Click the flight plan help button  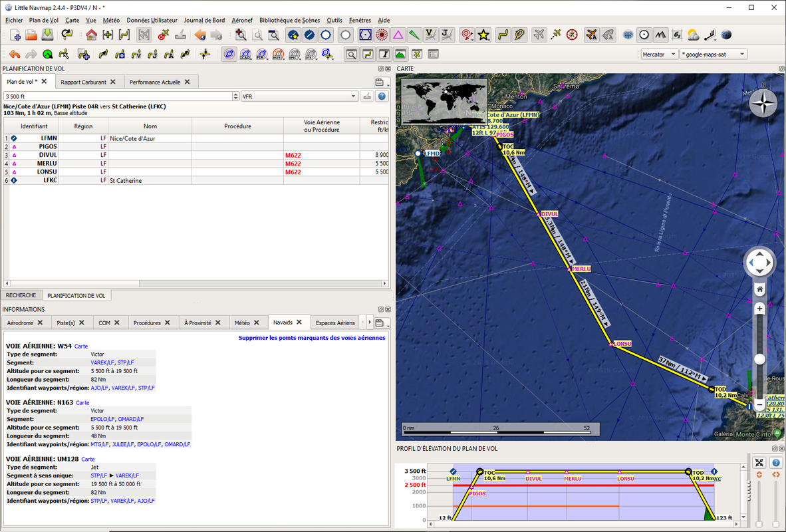pyautogui.click(x=382, y=96)
